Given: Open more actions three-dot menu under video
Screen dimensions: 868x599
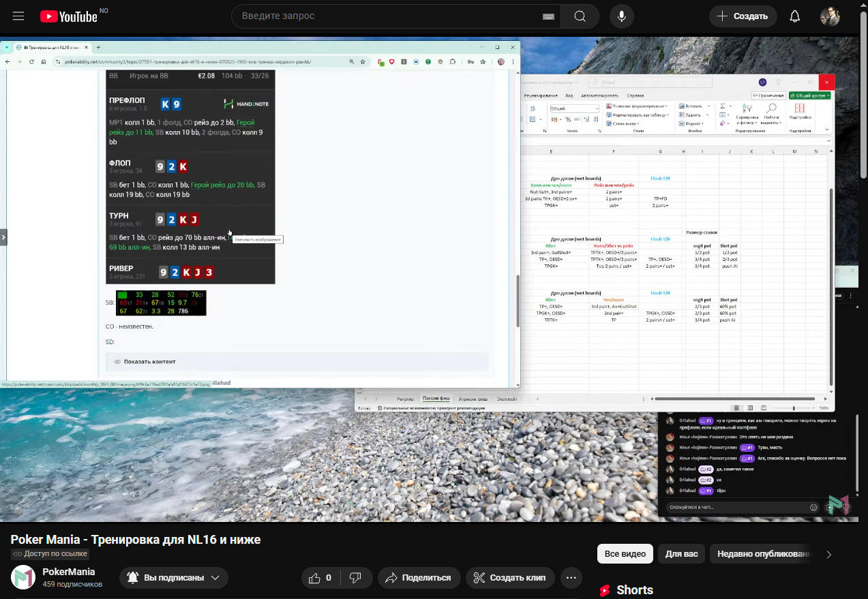Looking at the screenshot, I should (x=571, y=578).
